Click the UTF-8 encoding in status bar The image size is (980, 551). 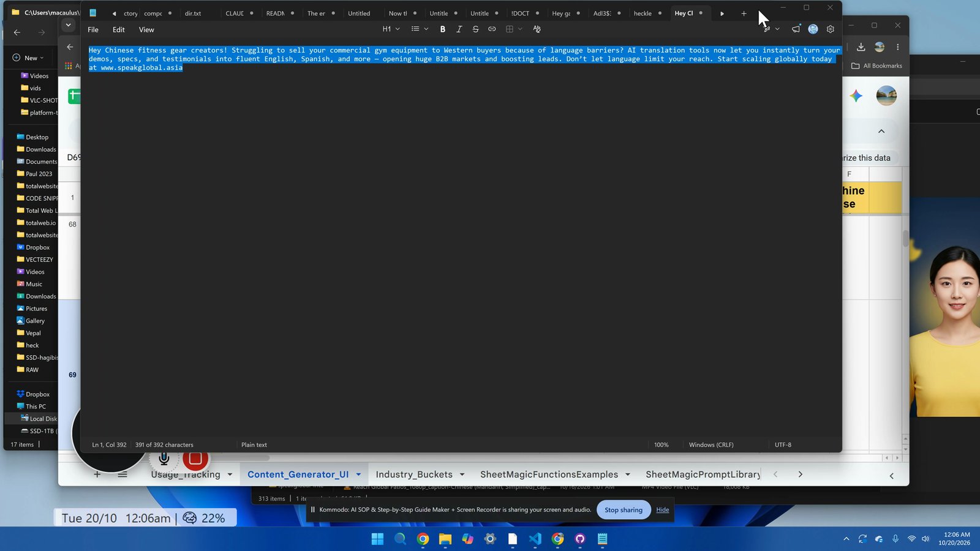(x=783, y=445)
